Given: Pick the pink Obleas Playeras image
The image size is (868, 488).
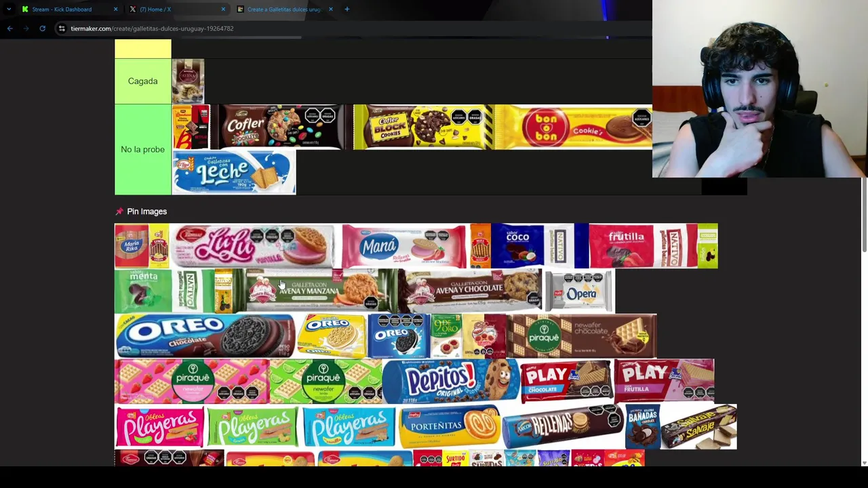Looking at the screenshot, I should (x=160, y=427).
